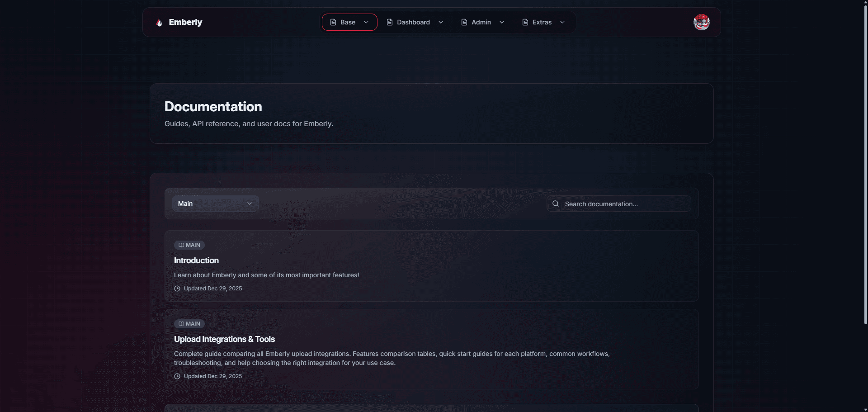Open the Dashboard dropdown chevron

[x=441, y=22]
